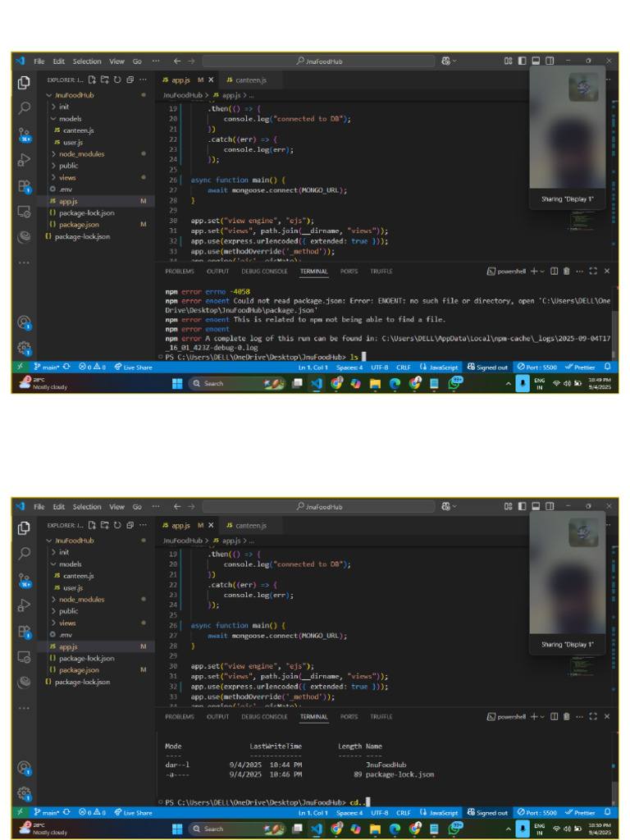
Task: Show hidden tray icons chevron on upper taskbar
Action: [x=508, y=383]
